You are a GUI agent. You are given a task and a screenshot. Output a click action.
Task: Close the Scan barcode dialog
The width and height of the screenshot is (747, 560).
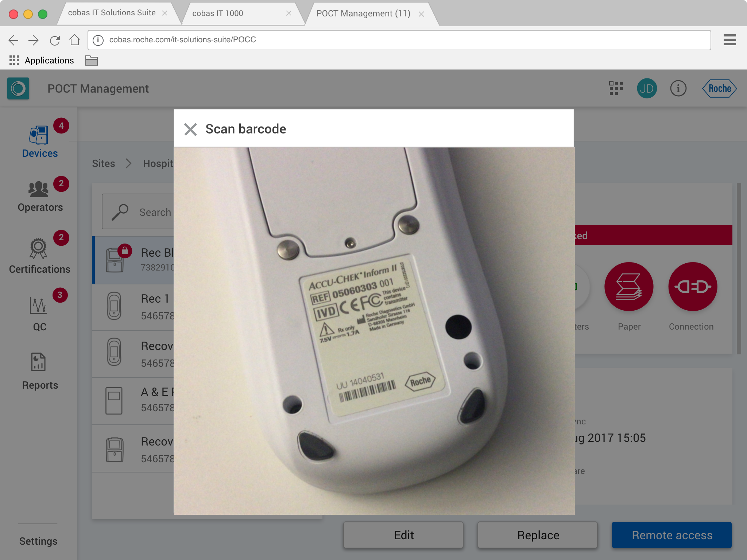coord(190,129)
